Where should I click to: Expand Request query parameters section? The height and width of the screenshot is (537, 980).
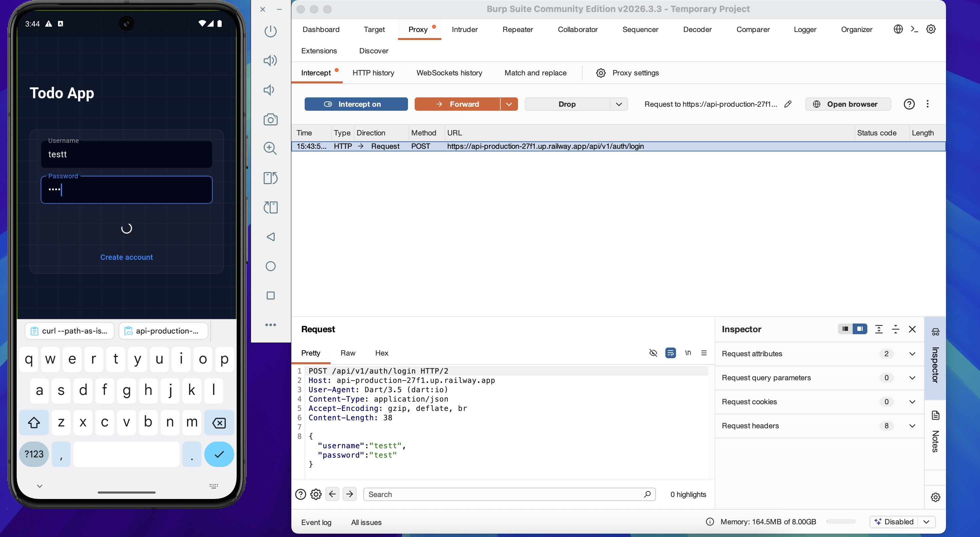tap(912, 378)
